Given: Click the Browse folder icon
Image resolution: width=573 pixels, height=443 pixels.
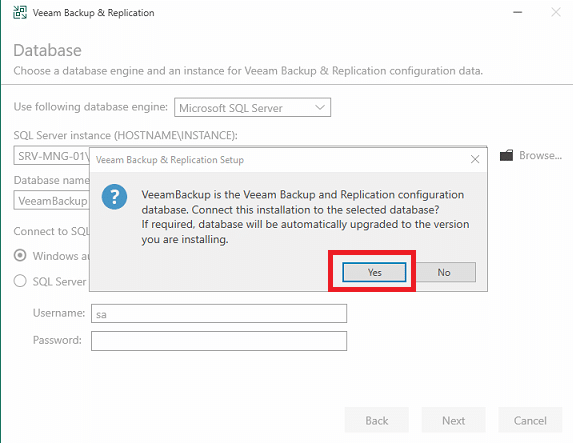Looking at the screenshot, I should [506, 155].
